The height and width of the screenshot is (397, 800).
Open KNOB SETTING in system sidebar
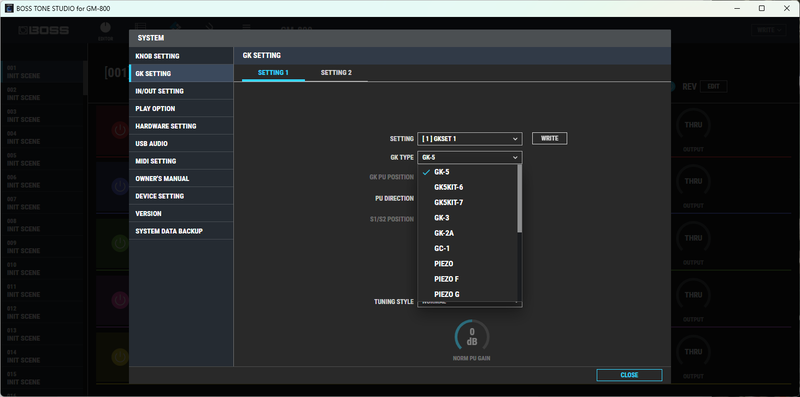(181, 56)
